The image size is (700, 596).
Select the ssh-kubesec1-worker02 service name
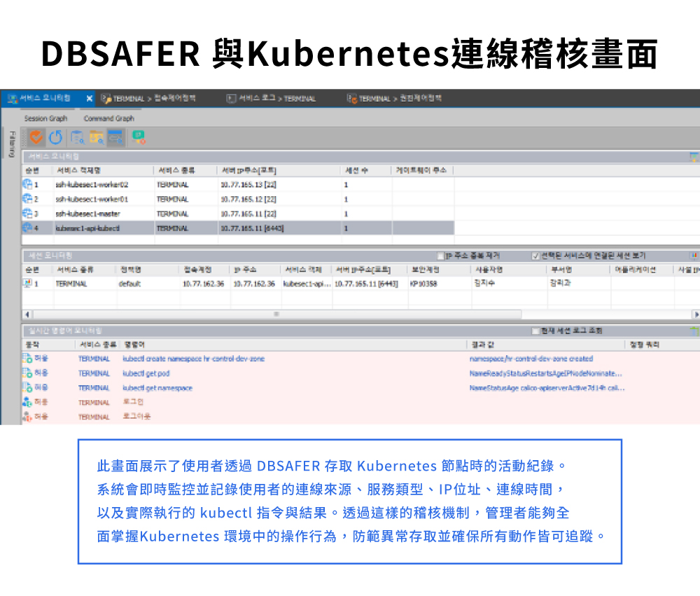point(92,184)
